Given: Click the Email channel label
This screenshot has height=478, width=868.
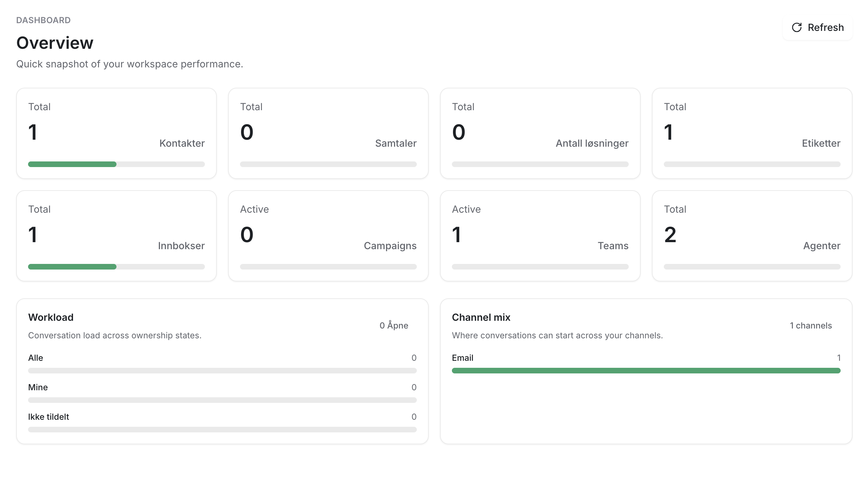Looking at the screenshot, I should [462, 358].
